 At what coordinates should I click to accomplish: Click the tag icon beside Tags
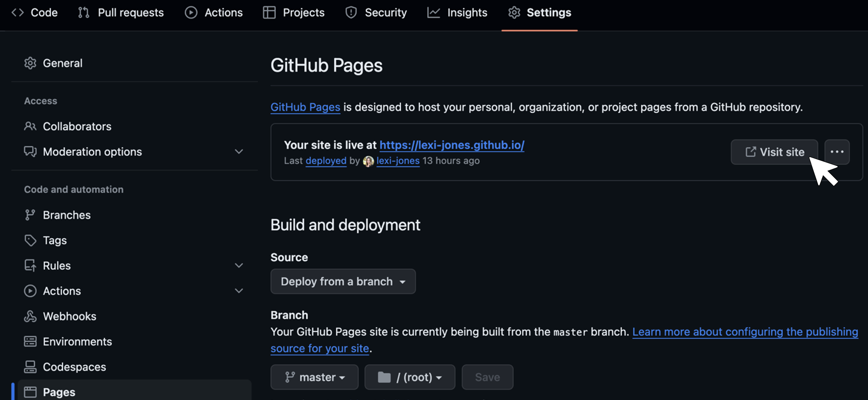pyautogui.click(x=30, y=240)
